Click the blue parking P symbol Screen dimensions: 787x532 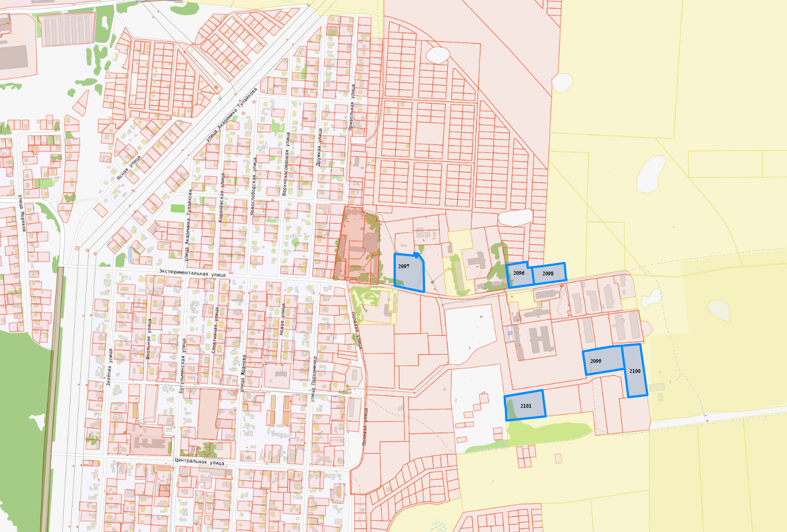(x=510, y=334)
